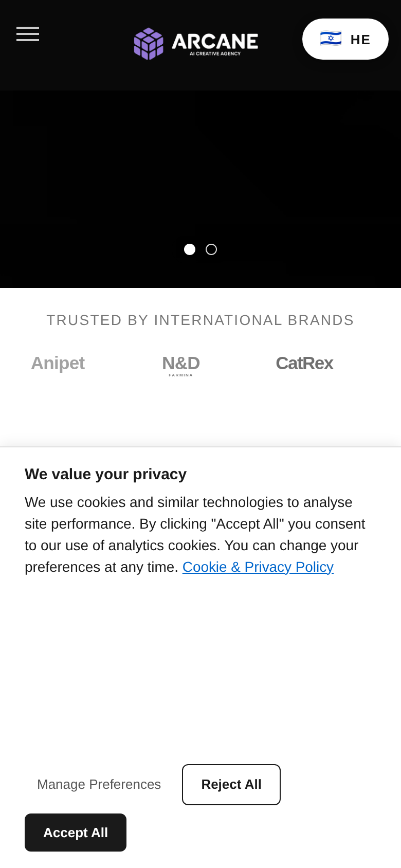Click the purple Arcane cube logo
Screen dimensions: 401x868
(x=149, y=44)
